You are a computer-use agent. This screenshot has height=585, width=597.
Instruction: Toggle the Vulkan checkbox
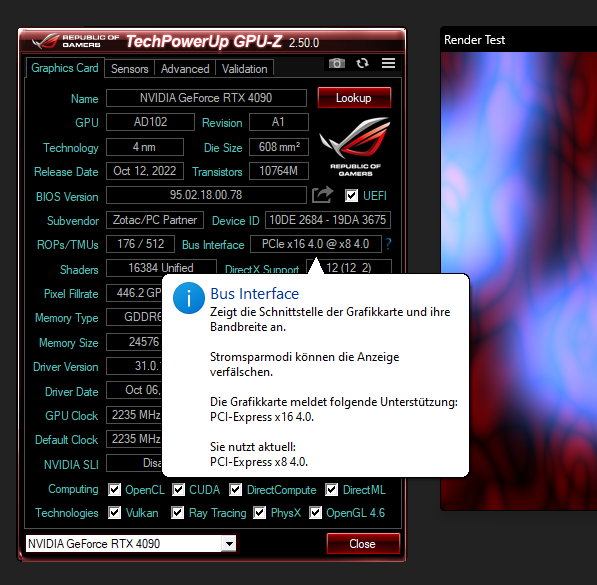(114, 513)
